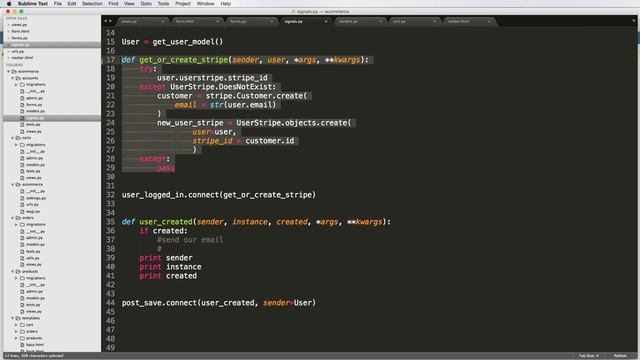
Task: Expand migrations folder under accounts
Action: pyautogui.click(x=16, y=84)
